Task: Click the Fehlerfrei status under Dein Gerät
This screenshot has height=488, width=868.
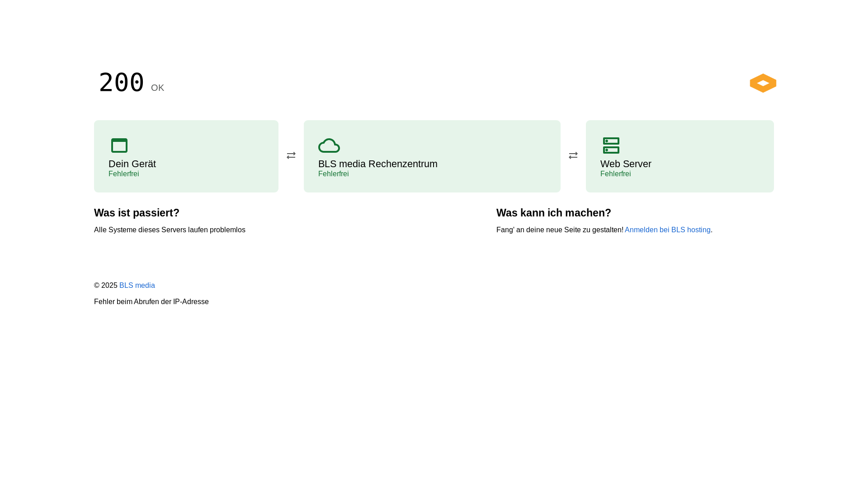Action: [124, 174]
